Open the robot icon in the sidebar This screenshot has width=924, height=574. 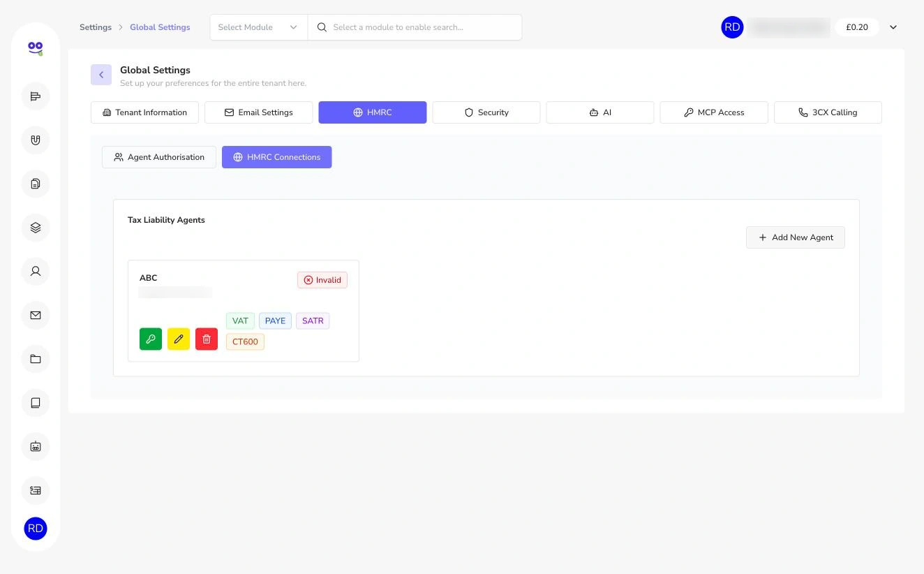click(36, 446)
